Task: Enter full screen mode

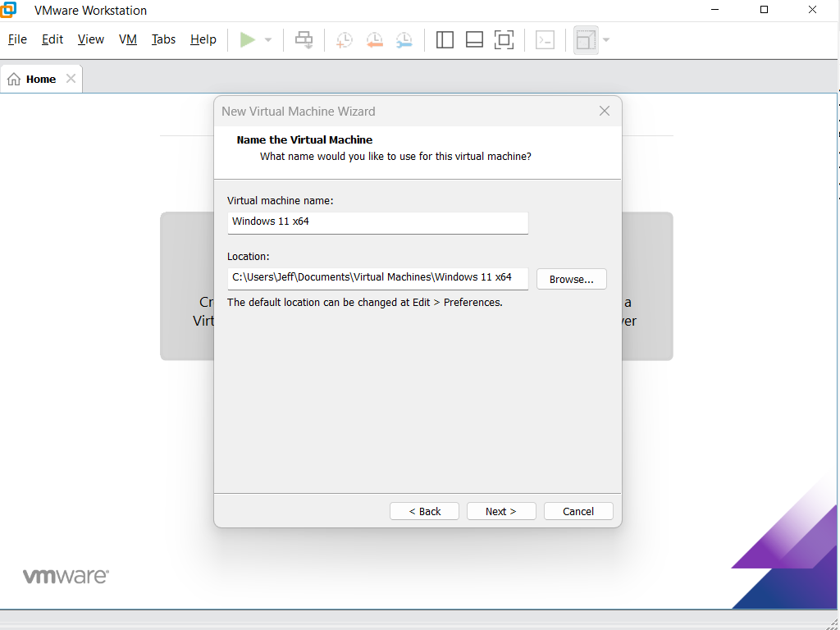Action: tap(504, 39)
